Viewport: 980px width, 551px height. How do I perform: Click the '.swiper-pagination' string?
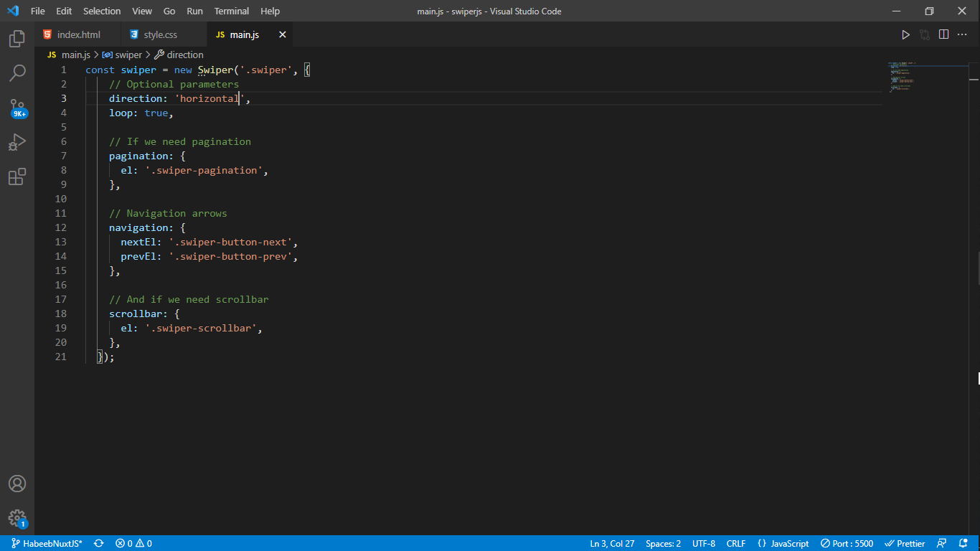[x=204, y=170]
